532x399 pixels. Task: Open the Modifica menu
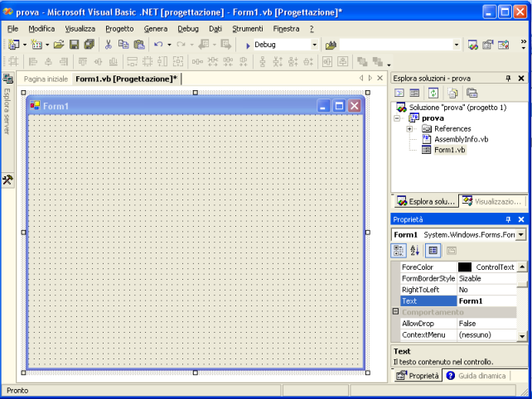(x=41, y=29)
